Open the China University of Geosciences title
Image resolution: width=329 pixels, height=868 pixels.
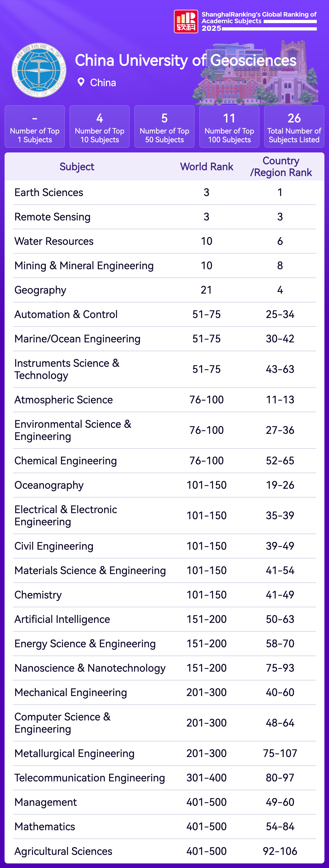click(185, 61)
